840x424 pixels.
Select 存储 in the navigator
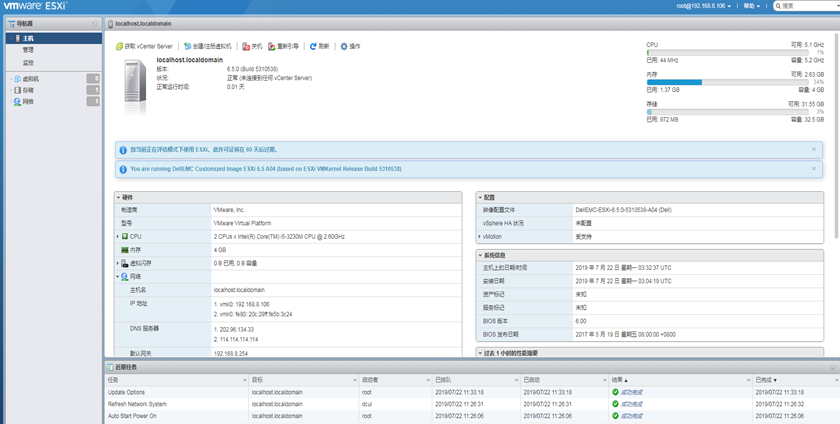(28, 90)
